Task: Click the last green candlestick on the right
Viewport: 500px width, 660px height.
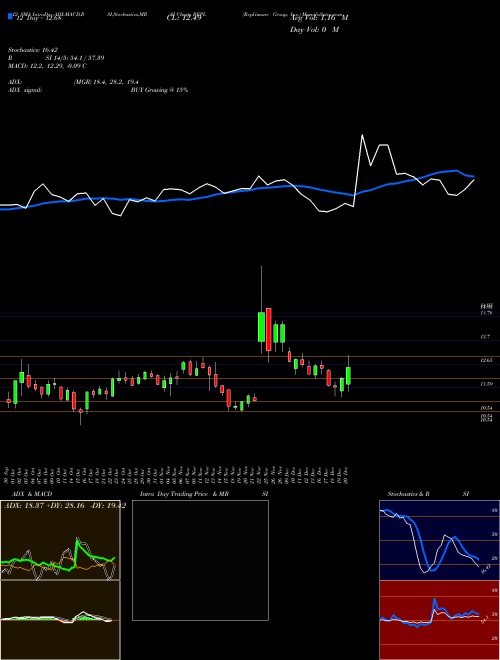Action: [x=348, y=375]
